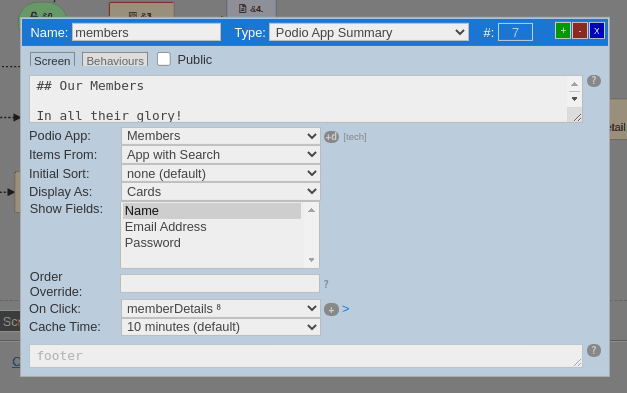
Task: Click the question mark next to Order Override
Action: tap(326, 284)
